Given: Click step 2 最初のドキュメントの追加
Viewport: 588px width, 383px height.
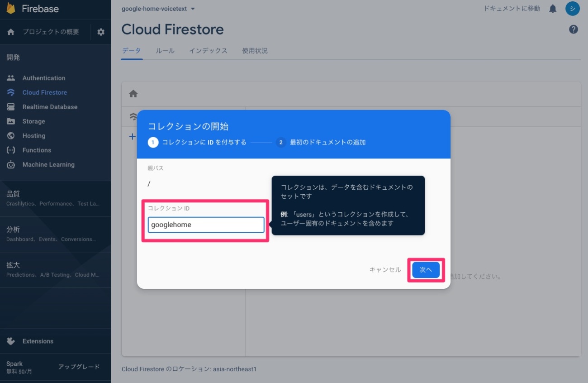Looking at the screenshot, I should [321, 142].
